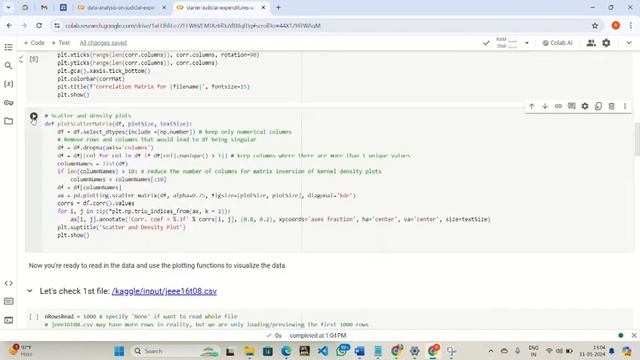Open Colab AI assistant
Image resolution: width=640 pixels, height=360 pixels.
(557, 43)
